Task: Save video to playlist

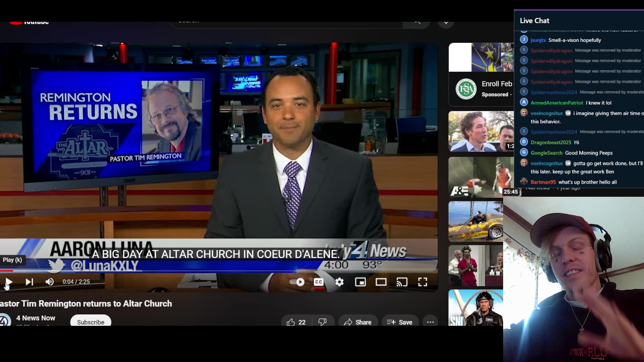Action: click(399, 322)
